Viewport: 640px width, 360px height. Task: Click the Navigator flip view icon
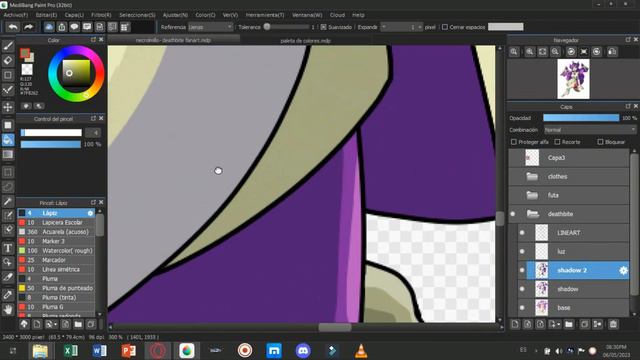pos(612,52)
